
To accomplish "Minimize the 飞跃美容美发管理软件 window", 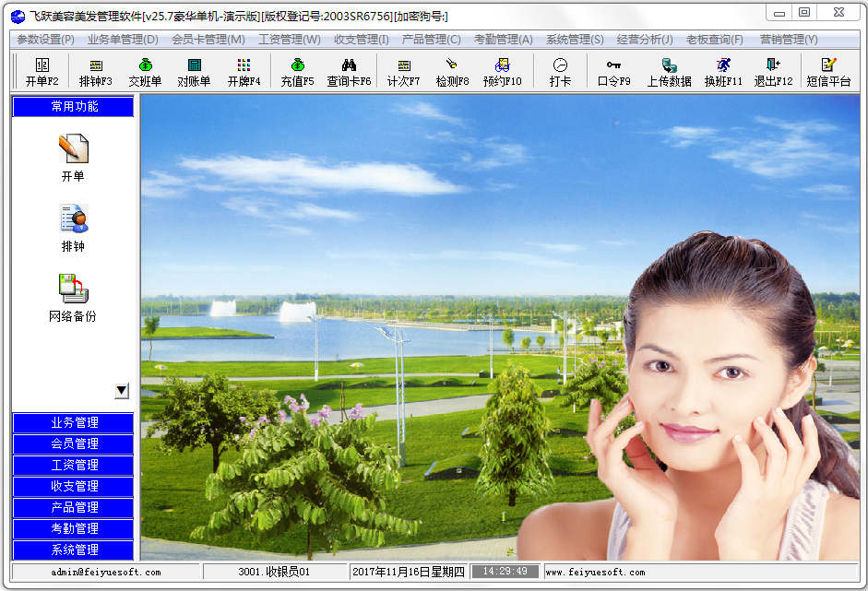I will tap(779, 13).
